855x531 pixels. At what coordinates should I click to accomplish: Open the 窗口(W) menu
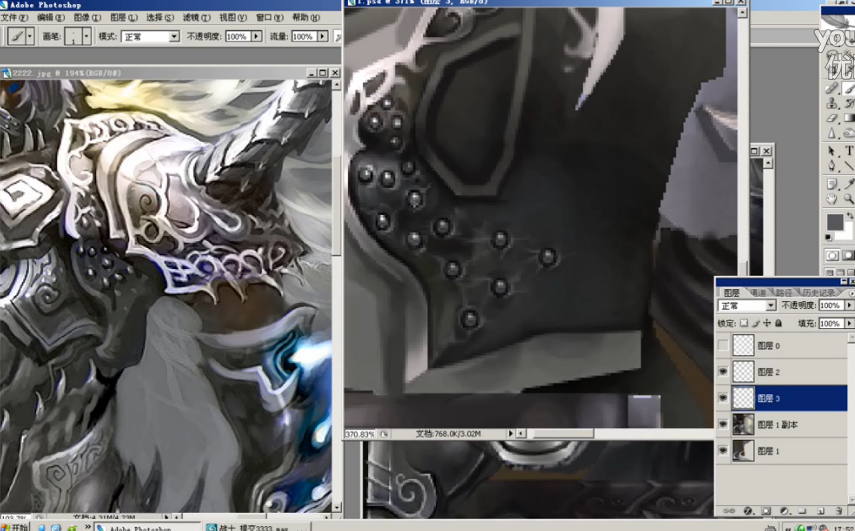(269, 17)
